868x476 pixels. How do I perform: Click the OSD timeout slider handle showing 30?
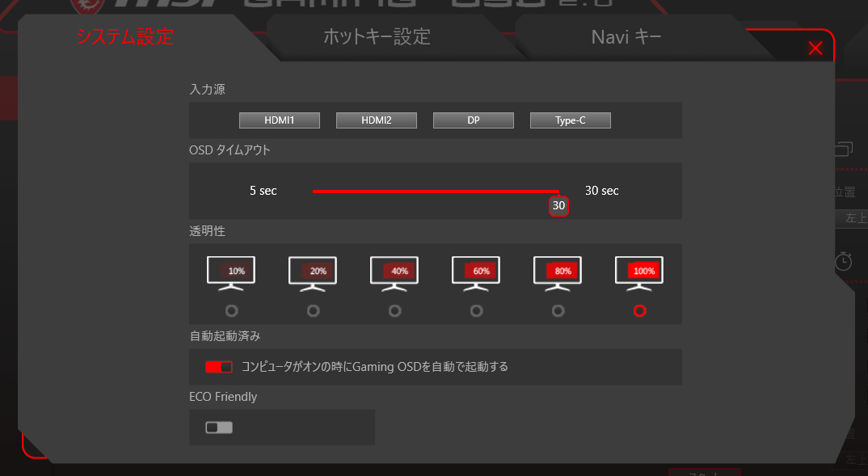coord(558,206)
